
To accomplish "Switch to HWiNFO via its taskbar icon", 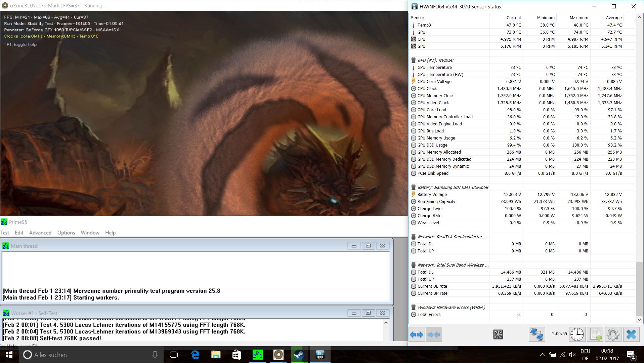I will [x=320, y=355].
